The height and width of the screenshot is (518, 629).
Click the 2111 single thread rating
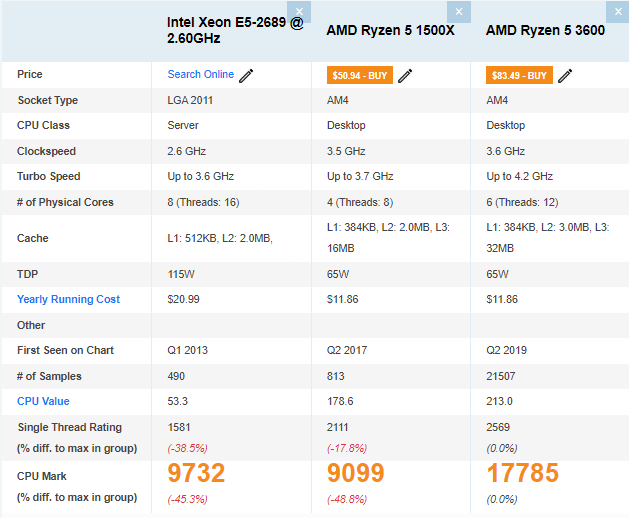coord(337,427)
